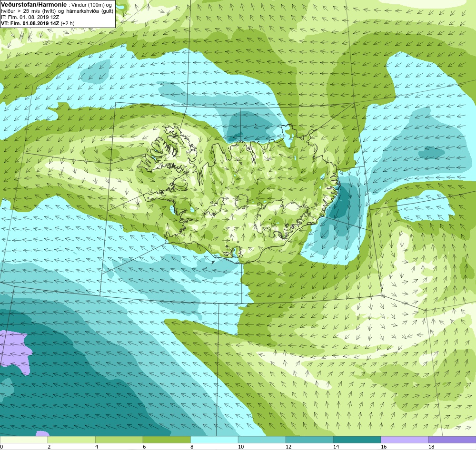Click the purple legend swatch right of 18
476x450 pixels.
452,440
